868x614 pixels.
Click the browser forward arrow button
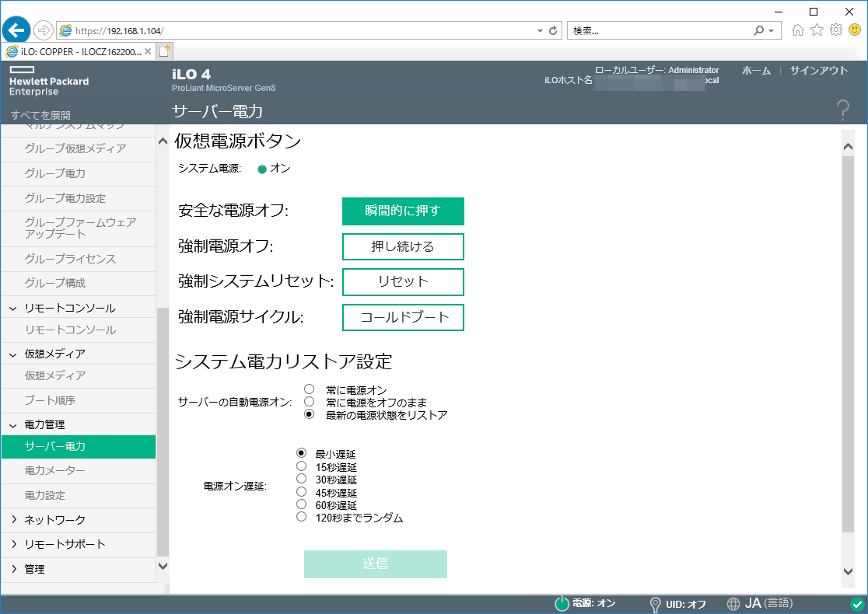[44, 30]
